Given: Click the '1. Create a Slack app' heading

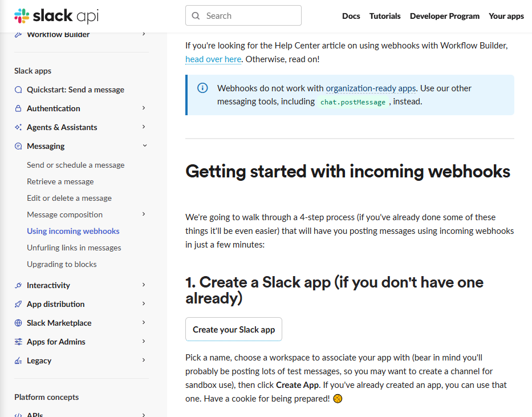Looking at the screenshot, I should (x=334, y=290).
